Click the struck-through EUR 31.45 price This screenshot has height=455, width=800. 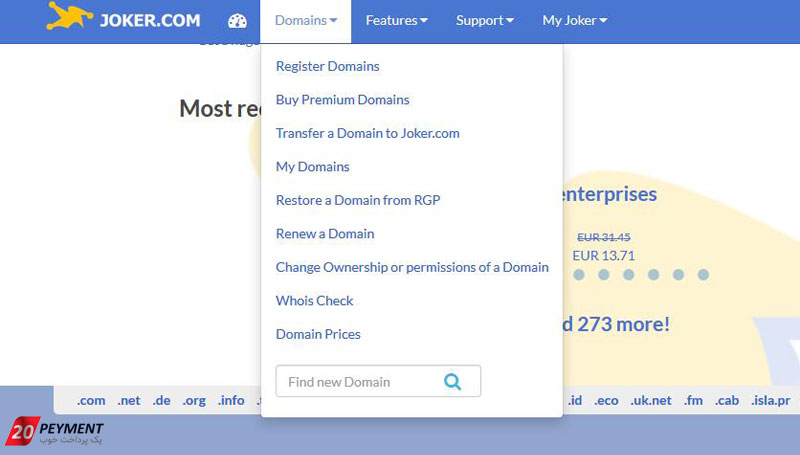coord(604,237)
